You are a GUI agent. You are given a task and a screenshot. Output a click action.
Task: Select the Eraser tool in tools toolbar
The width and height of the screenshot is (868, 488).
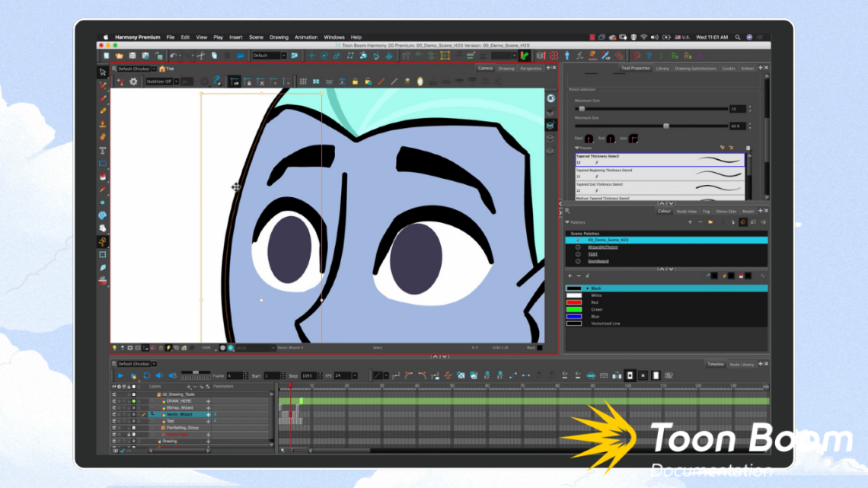point(103,137)
